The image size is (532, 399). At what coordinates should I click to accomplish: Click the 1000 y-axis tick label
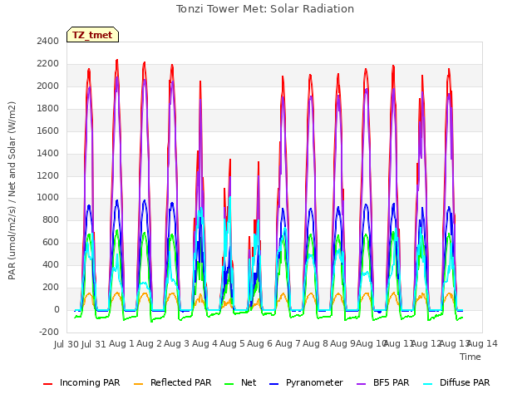[48, 198]
